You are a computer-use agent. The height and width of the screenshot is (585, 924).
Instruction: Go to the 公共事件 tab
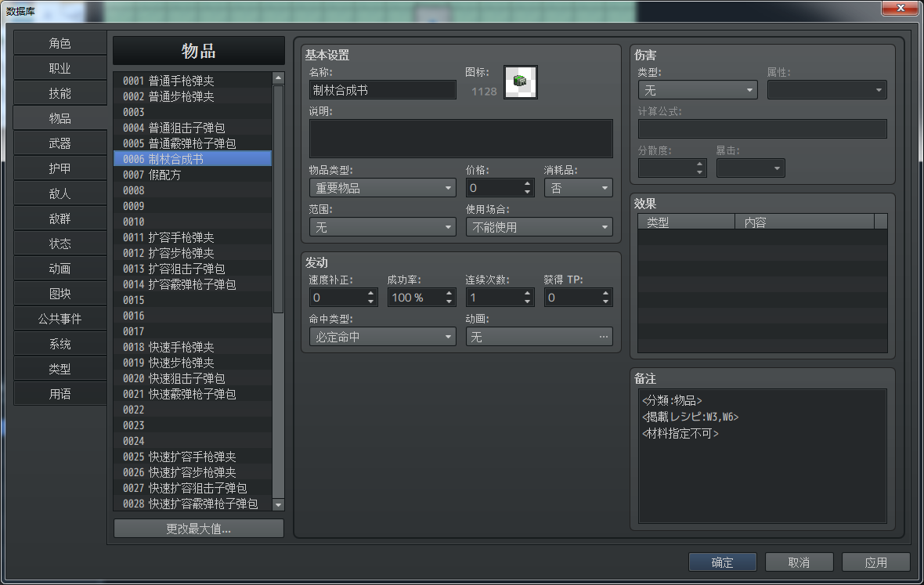click(60, 319)
